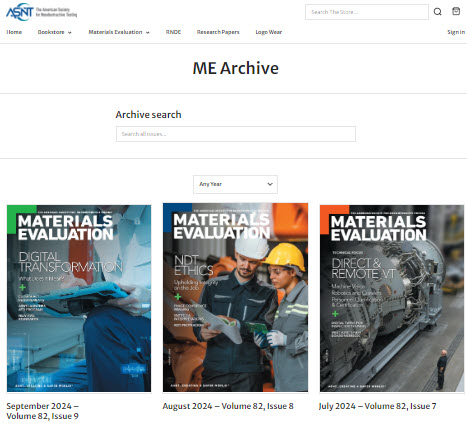Viewport: 467px width, 425px height.
Task: Click the ASNT logo
Action: (41, 12)
